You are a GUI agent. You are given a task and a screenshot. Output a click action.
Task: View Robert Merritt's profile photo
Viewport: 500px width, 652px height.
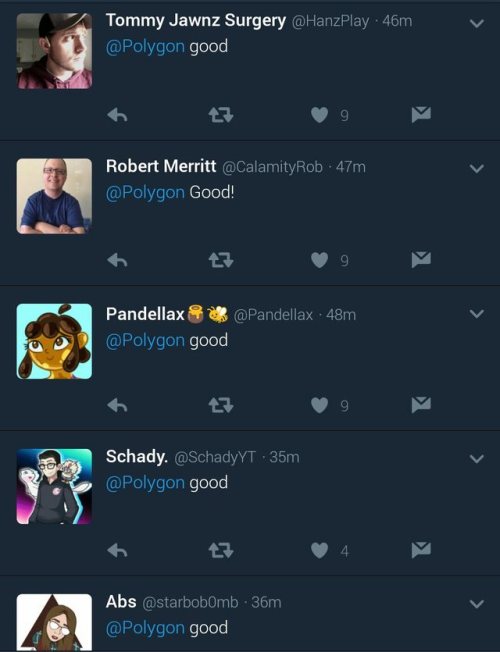tap(54, 196)
